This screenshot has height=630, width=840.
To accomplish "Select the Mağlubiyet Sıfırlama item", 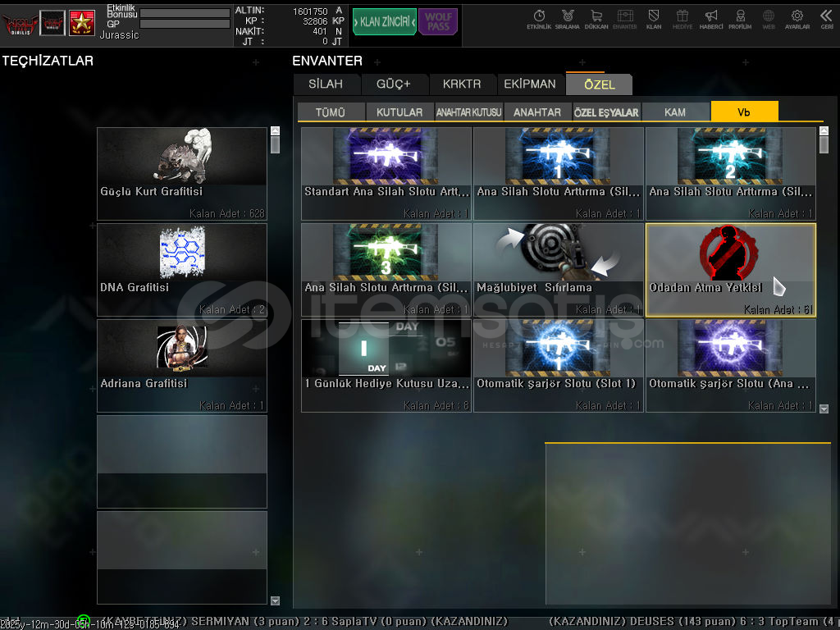I will 558,269.
